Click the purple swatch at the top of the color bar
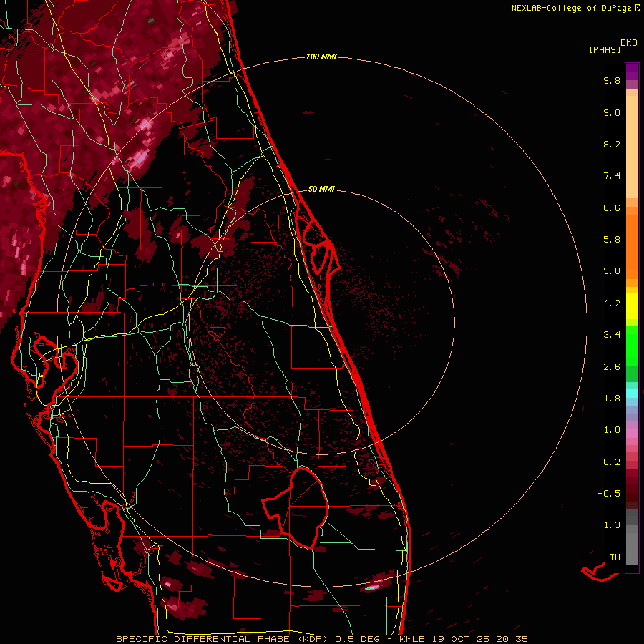 point(632,72)
